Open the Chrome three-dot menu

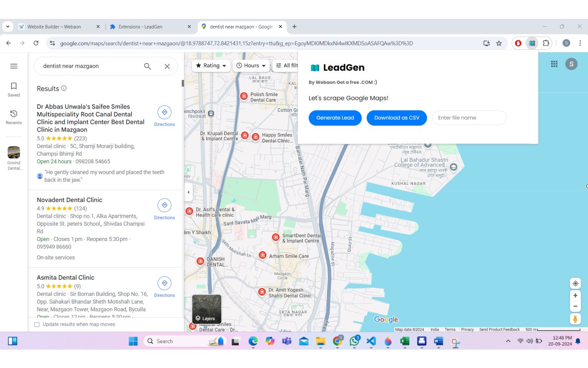[580, 43]
